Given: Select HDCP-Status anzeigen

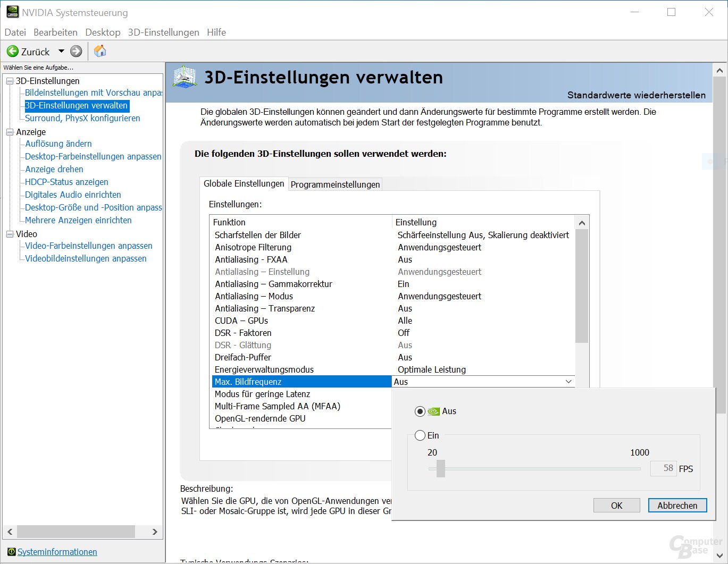Looking at the screenshot, I should point(66,182).
